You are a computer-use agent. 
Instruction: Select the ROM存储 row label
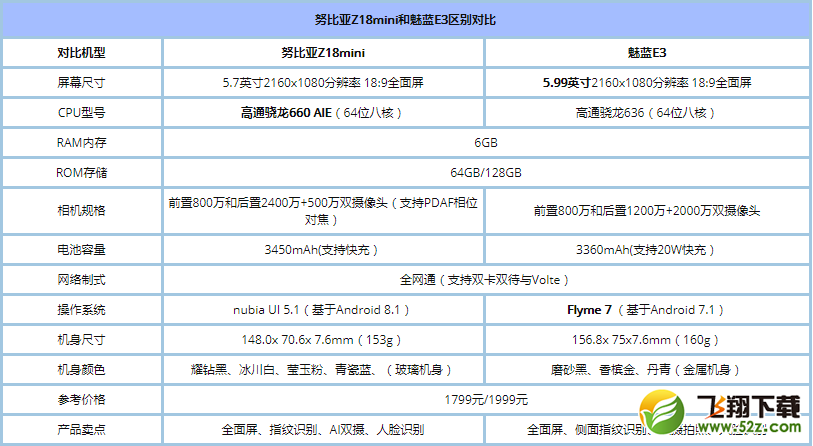(x=82, y=173)
